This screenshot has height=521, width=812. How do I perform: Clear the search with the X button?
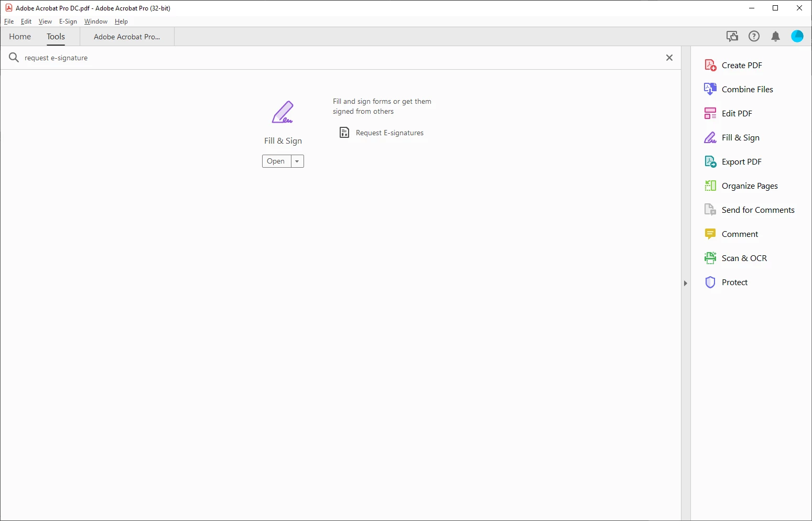click(669, 58)
